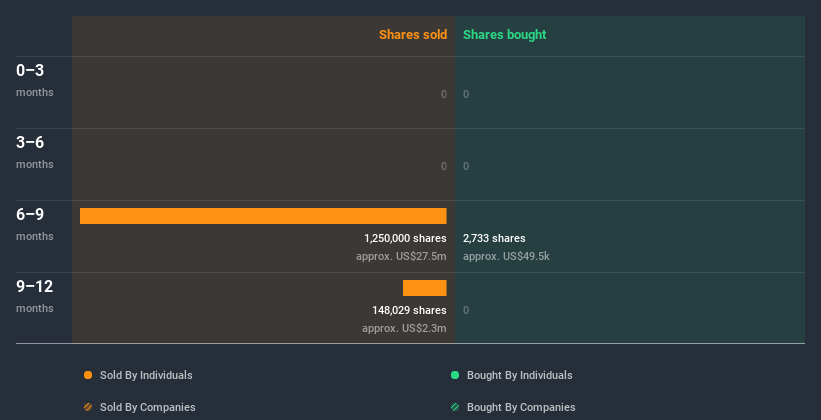Click the 9–12 months shares bought zero

[466, 311]
